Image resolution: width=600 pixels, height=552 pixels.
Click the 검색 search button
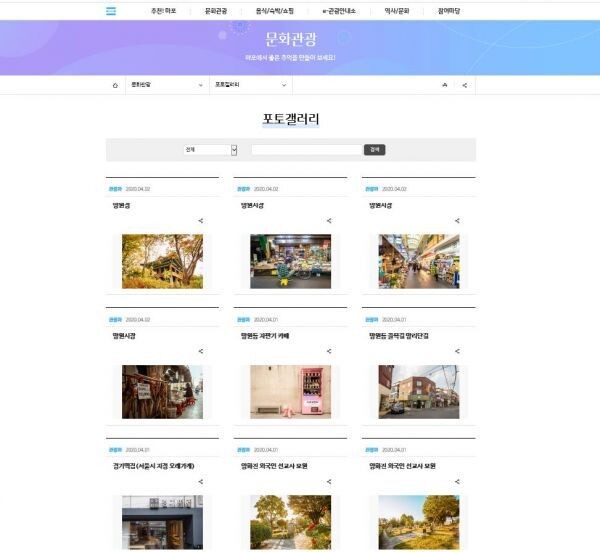pyautogui.click(x=374, y=149)
